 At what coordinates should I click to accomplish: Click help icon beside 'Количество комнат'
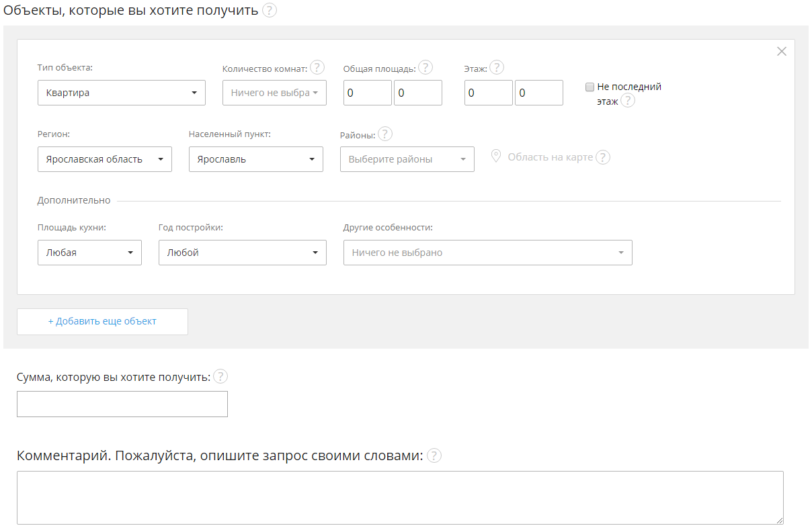[x=317, y=68]
